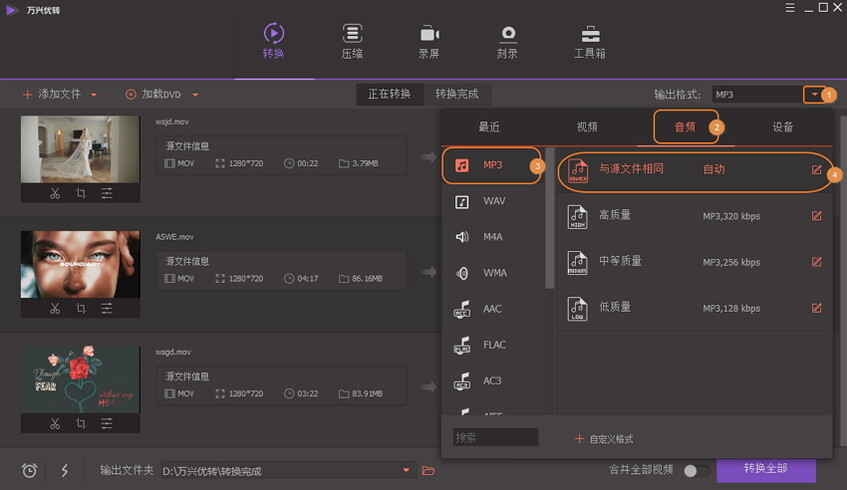The height and width of the screenshot is (490, 847).
Task: Click the wsjd.mov file name
Action: 172,122
